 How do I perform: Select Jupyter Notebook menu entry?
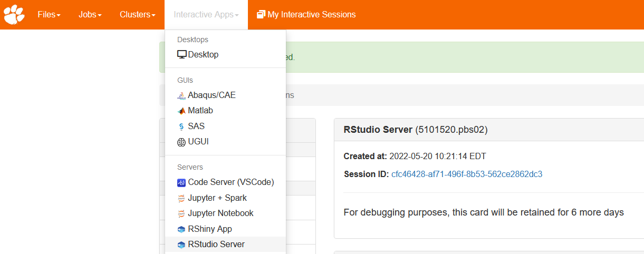[x=226, y=213]
